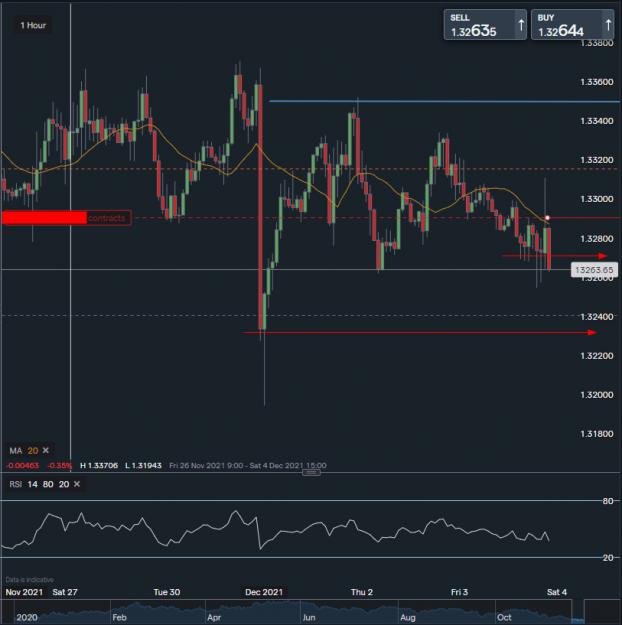Select the blue horizontal resistance line
The width and height of the screenshot is (622, 625).
click(x=444, y=101)
